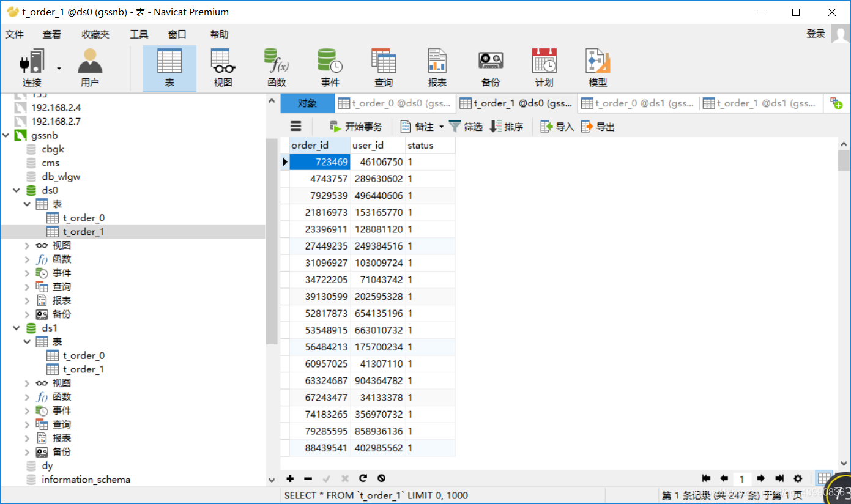This screenshot has height=504, width=851.
Task: Click 开始事务 button
Action: (x=356, y=127)
